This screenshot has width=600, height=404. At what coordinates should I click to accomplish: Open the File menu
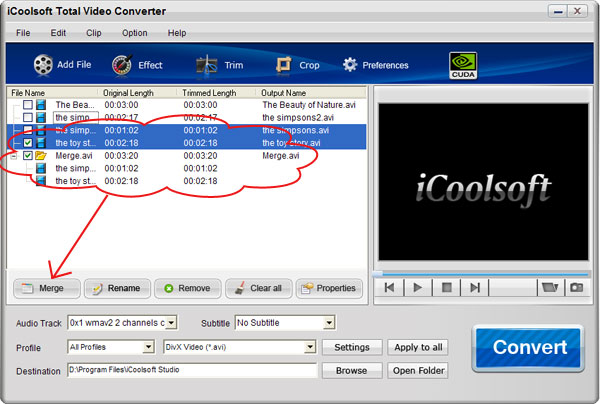[x=23, y=33]
